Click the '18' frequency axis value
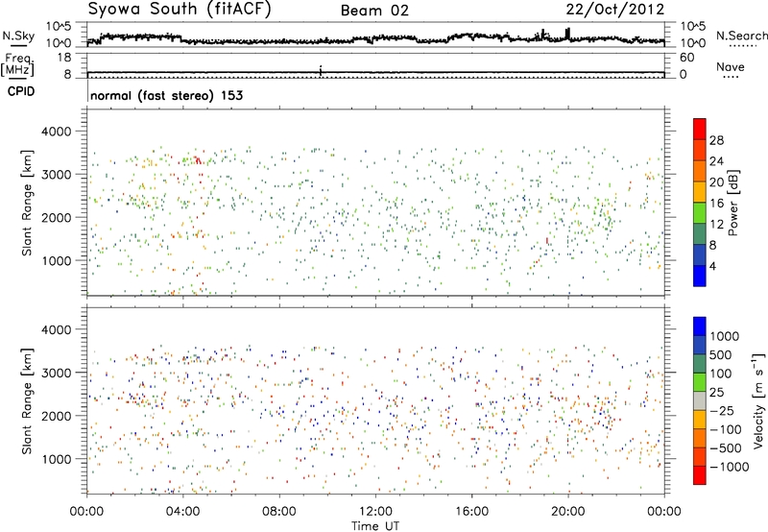Viewport: 768px width, 532px height. [x=63, y=58]
